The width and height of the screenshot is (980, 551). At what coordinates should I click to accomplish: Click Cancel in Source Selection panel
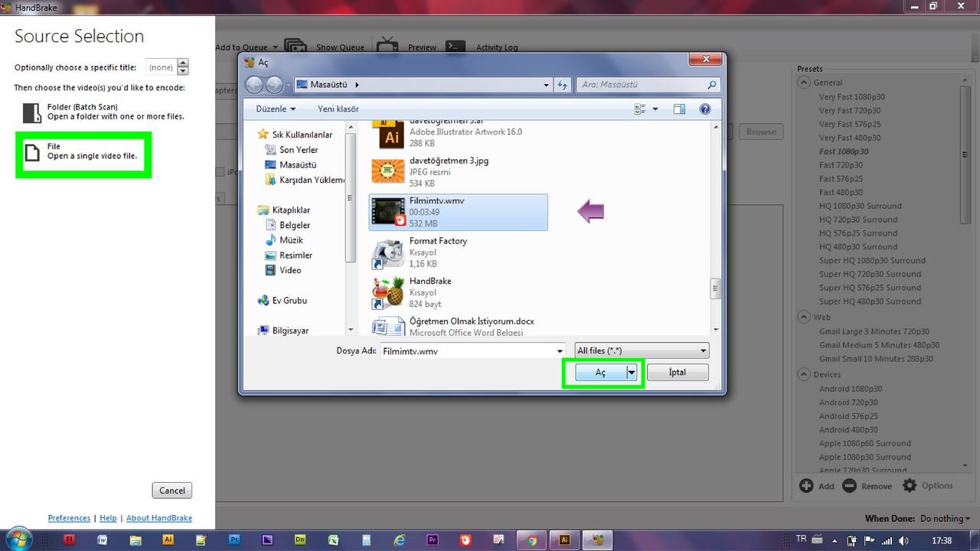coord(172,491)
